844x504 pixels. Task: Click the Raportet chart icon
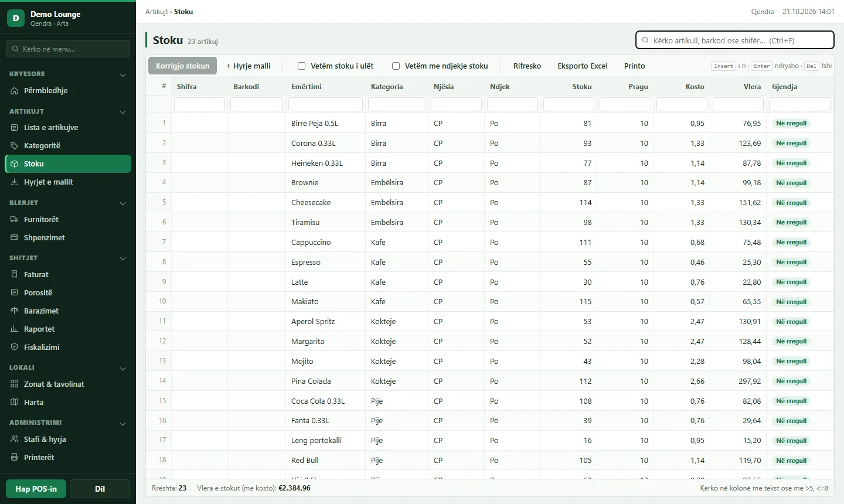(x=15, y=329)
